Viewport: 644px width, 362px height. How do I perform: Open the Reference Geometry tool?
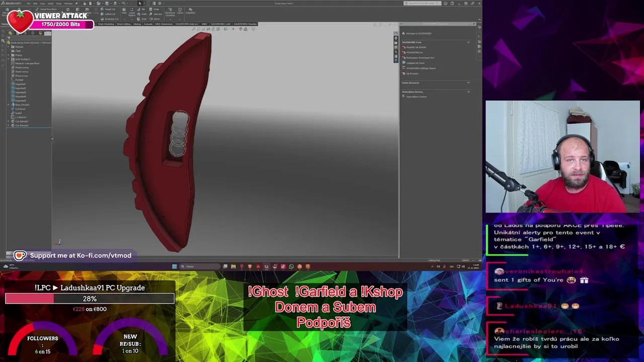pyautogui.click(x=170, y=12)
